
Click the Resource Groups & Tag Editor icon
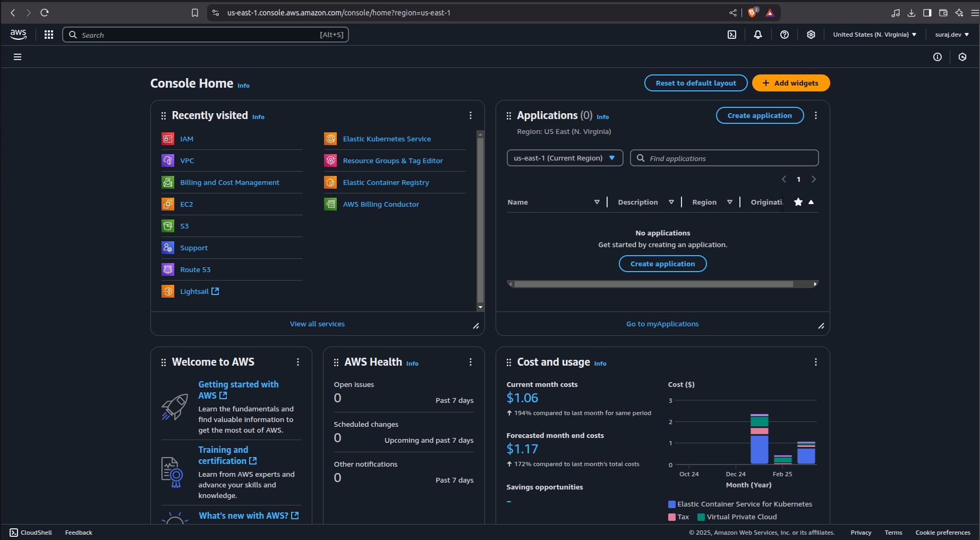tap(330, 161)
